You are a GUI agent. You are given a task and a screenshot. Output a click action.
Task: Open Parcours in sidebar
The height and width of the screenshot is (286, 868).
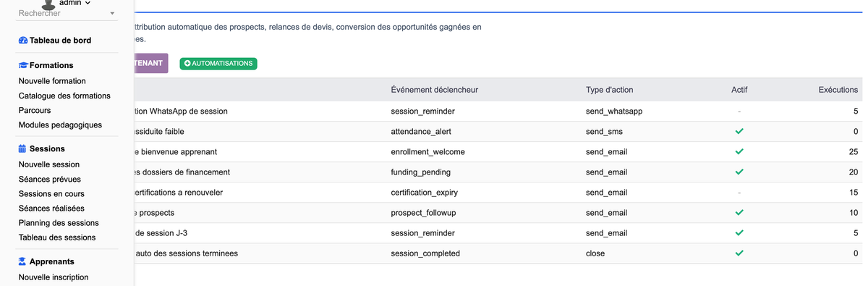click(x=35, y=111)
